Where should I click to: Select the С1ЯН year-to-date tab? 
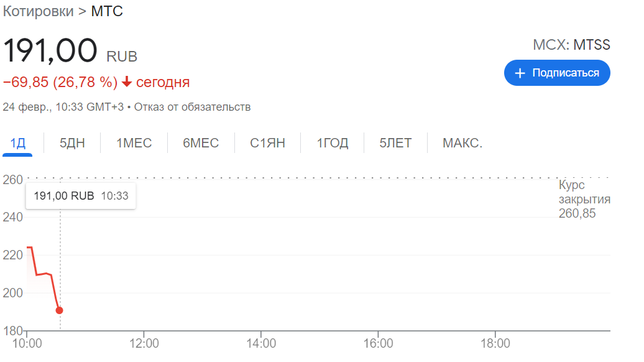[x=267, y=143]
